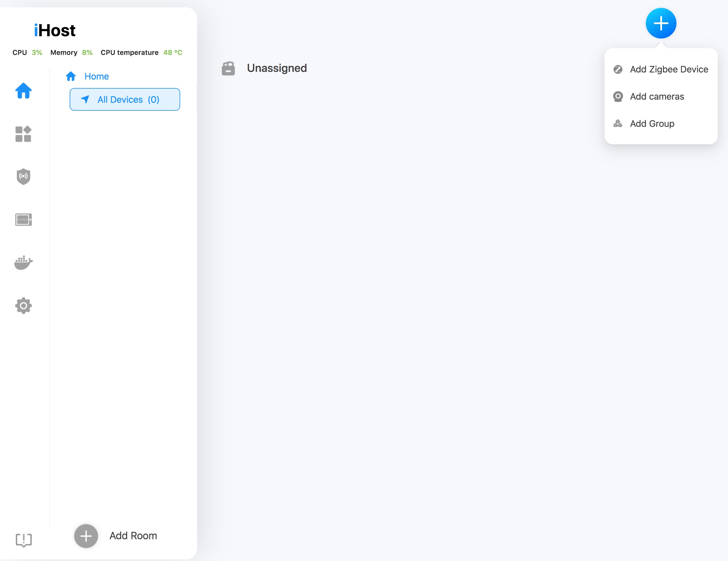Viewport: 728px width, 561px height.
Task: Click the blue plus add button
Action: pos(661,23)
